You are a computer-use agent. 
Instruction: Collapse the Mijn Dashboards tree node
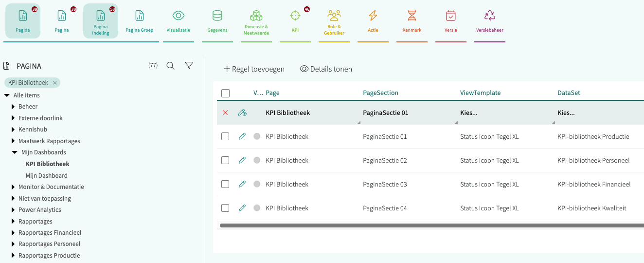pyautogui.click(x=15, y=152)
